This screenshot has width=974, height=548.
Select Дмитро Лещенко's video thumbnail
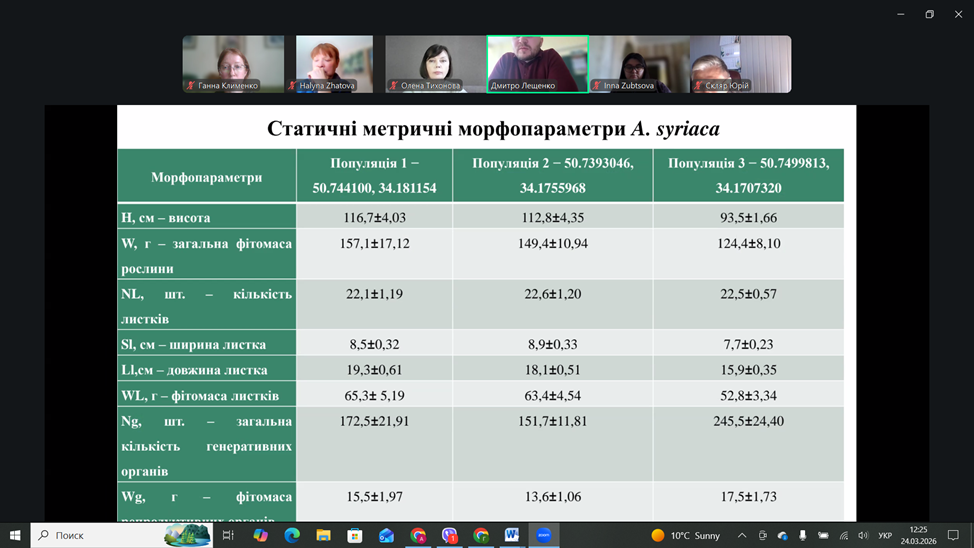click(537, 64)
